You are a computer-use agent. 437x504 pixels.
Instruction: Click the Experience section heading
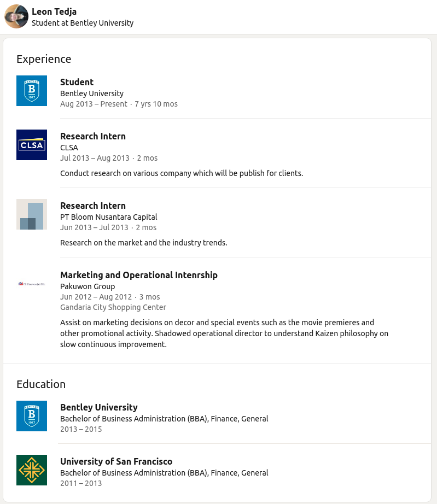pos(44,60)
